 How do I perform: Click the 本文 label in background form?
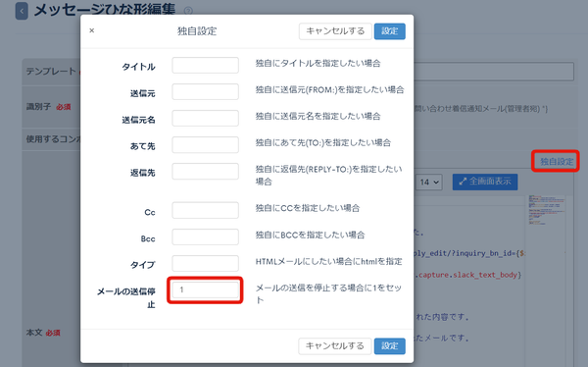coord(33,333)
